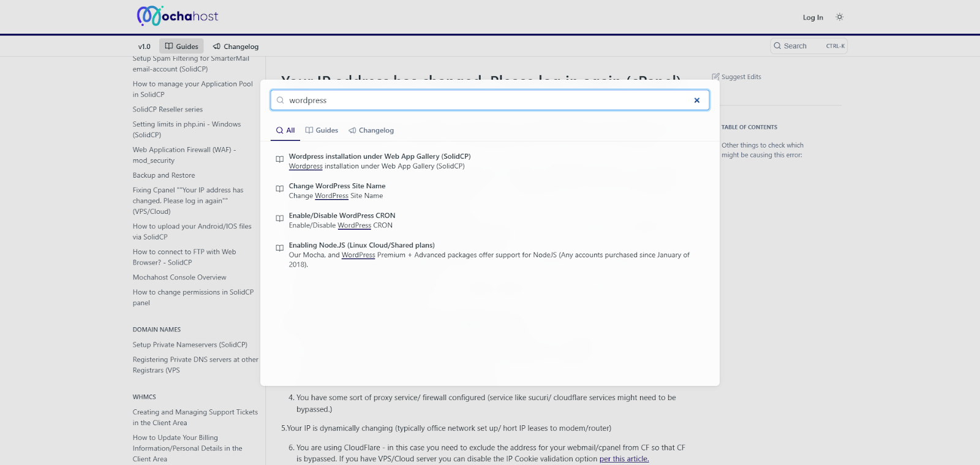Open the Log In link
This screenshot has height=465, width=980.
coord(813,18)
